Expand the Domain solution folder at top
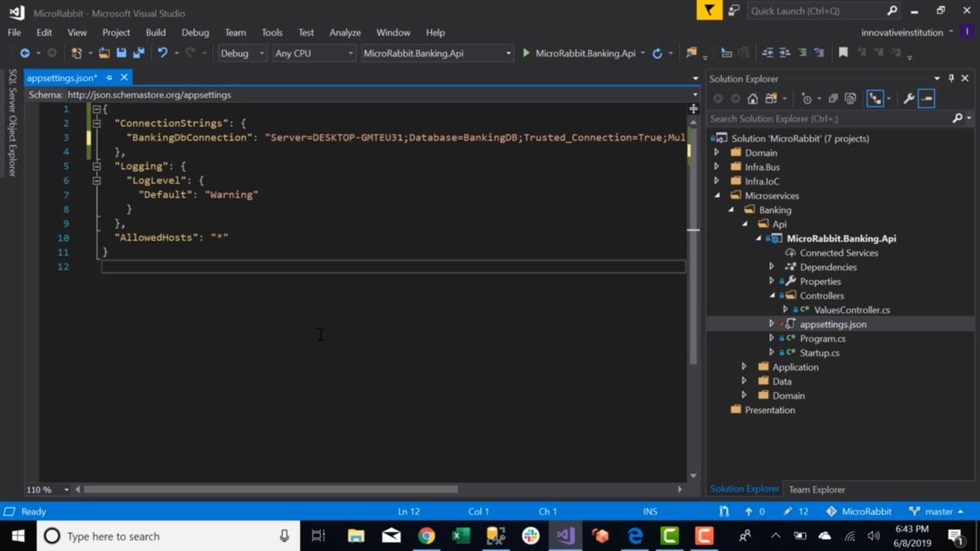The height and width of the screenshot is (551, 980). click(717, 153)
